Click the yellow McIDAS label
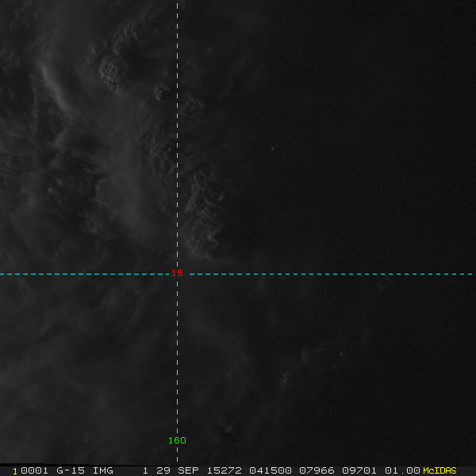This screenshot has width=476, height=476. [x=440, y=470]
